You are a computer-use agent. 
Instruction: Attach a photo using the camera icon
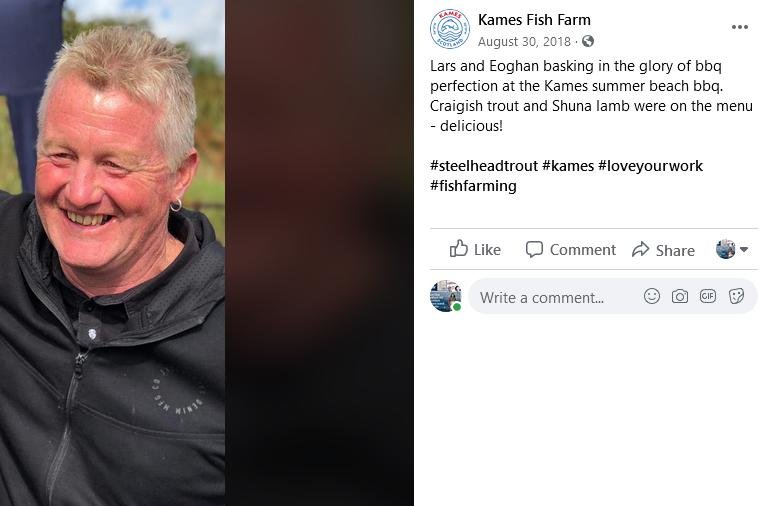click(x=680, y=296)
